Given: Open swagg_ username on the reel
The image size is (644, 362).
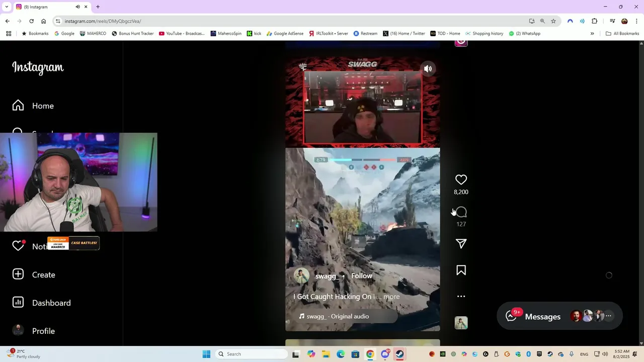Looking at the screenshot, I should click(x=327, y=276).
